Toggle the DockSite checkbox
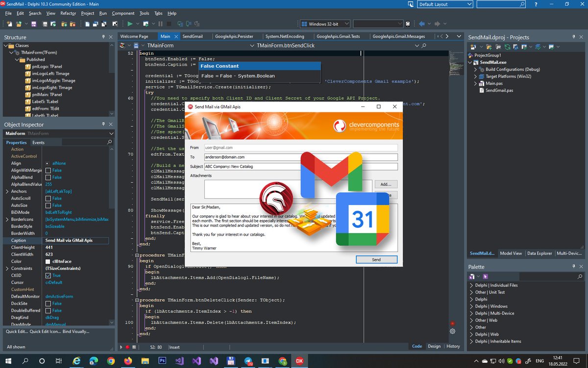588x368 pixels. (x=48, y=303)
